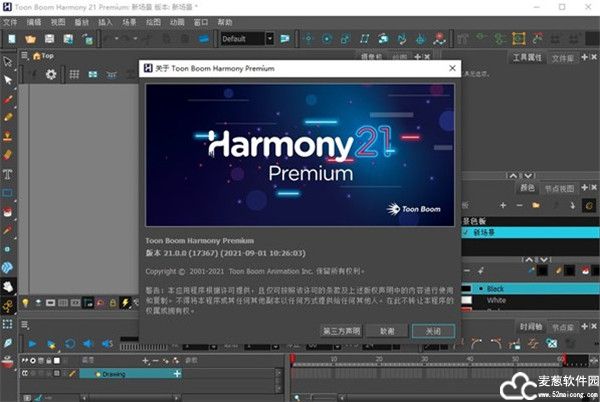This screenshot has height=402, width=600.
Task: Click the 第三方声明 button
Action: coord(341,330)
